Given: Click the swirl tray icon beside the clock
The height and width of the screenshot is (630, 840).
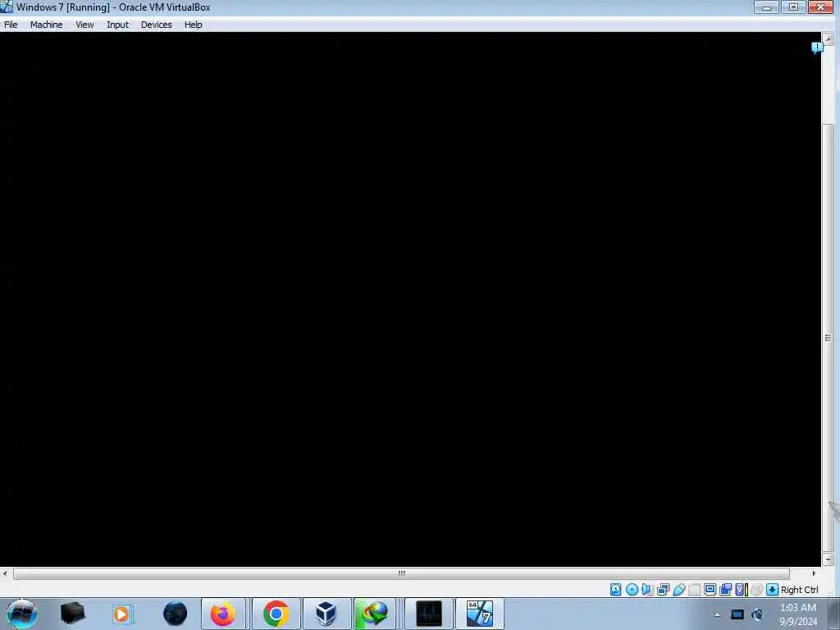Looking at the screenshot, I should (757, 614).
